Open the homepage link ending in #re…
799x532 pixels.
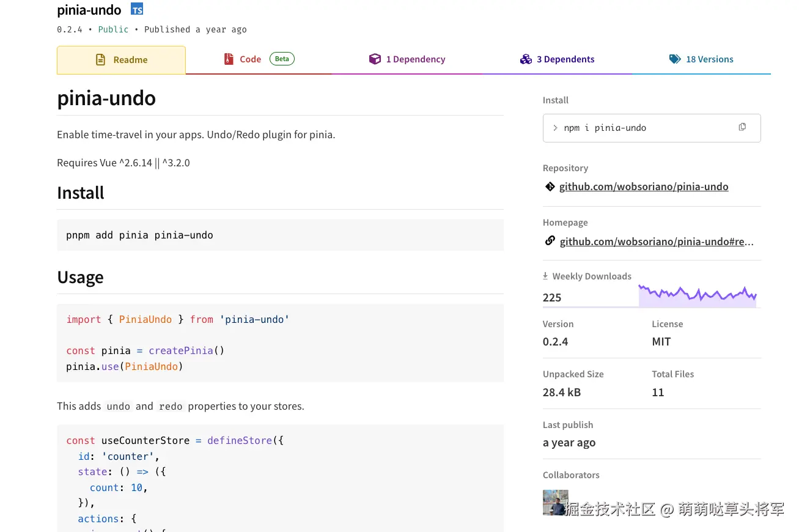point(657,242)
